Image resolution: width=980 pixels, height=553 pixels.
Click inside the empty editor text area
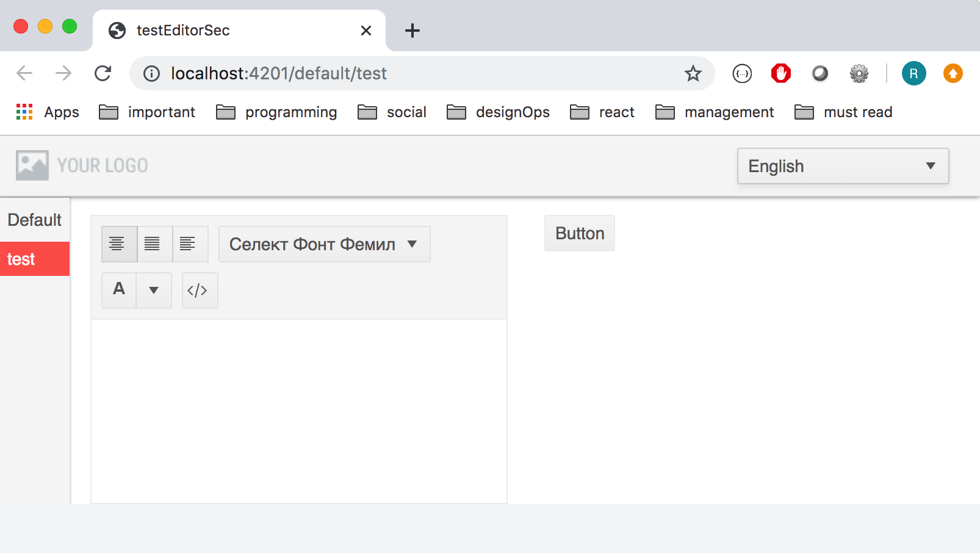pos(299,411)
